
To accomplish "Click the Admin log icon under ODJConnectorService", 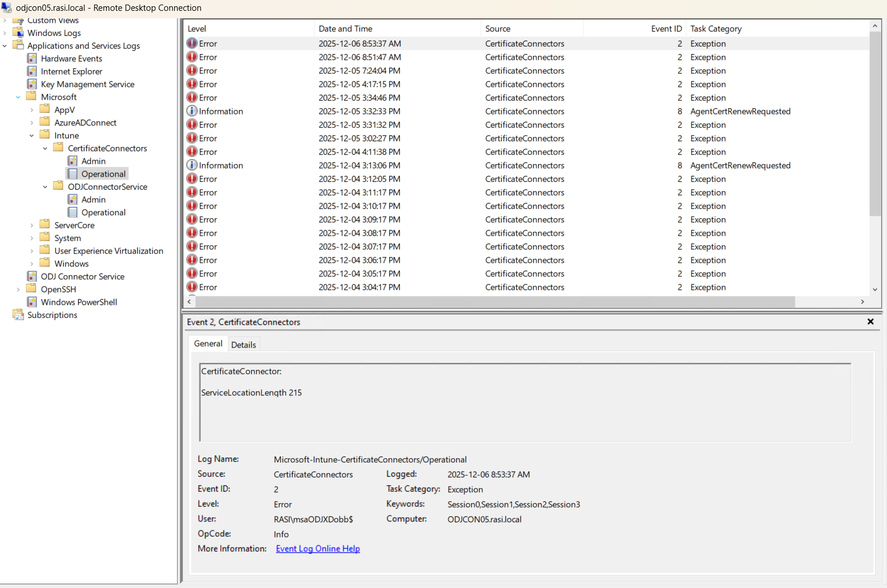I will (72, 199).
